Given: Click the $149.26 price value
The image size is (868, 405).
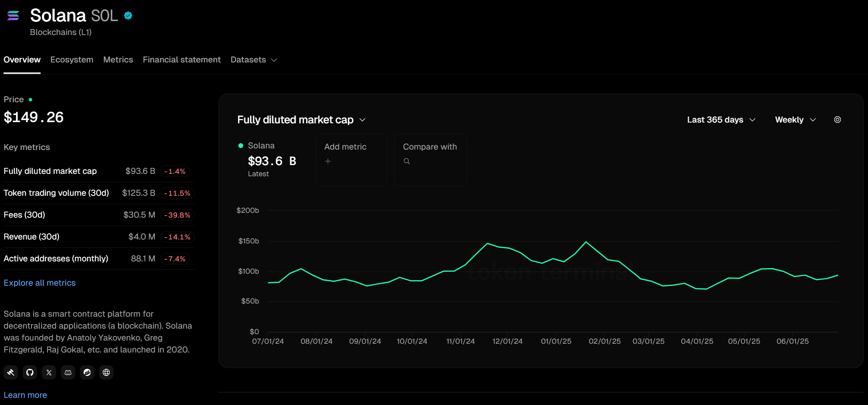Looking at the screenshot, I should coord(33,117).
